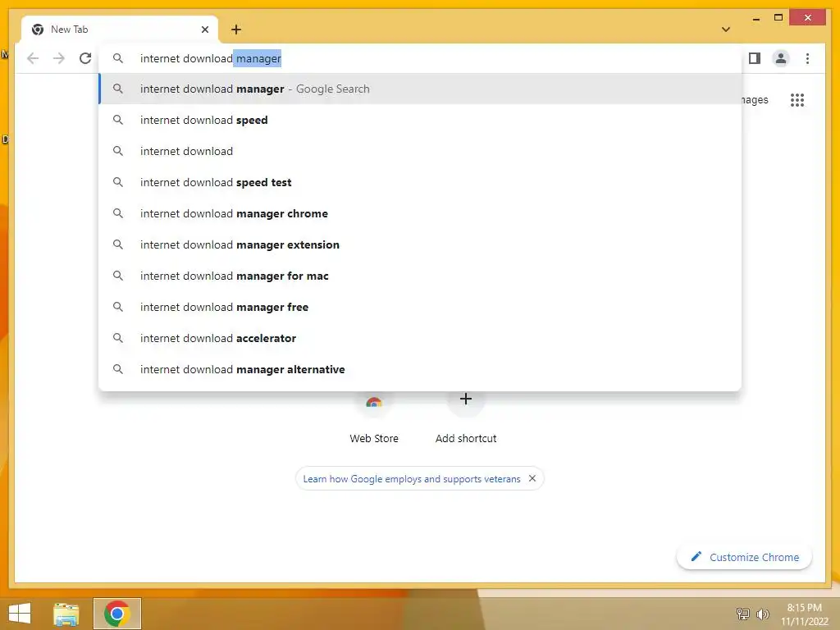Open the volume speaker tray icon
The width and height of the screenshot is (840, 630).
click(x=762, y=614)
